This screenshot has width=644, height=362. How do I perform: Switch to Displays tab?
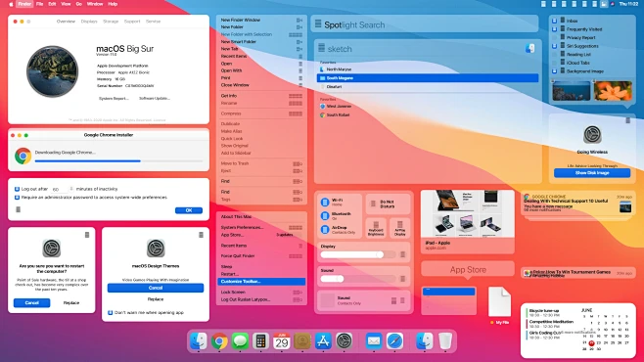click(89, 22)
